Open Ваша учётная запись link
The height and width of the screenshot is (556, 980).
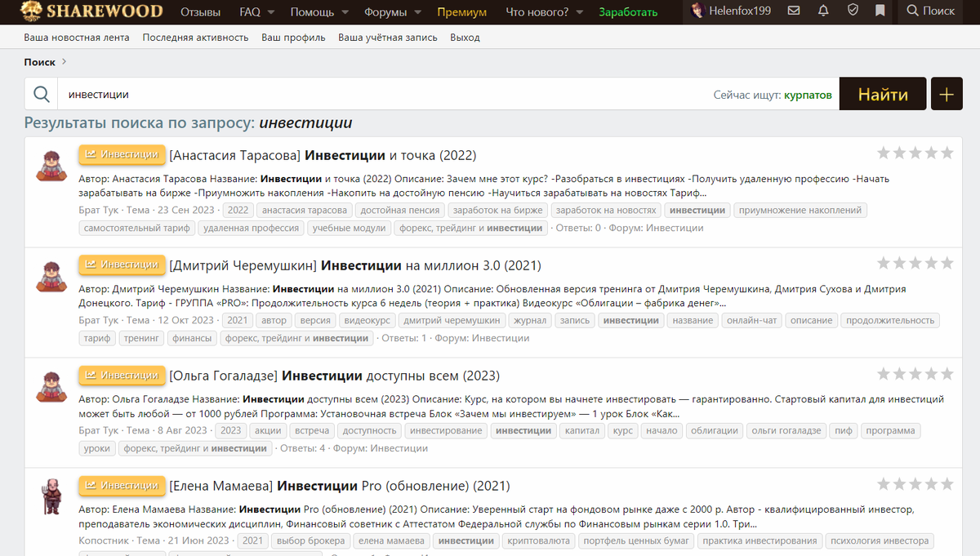point(388,38)
